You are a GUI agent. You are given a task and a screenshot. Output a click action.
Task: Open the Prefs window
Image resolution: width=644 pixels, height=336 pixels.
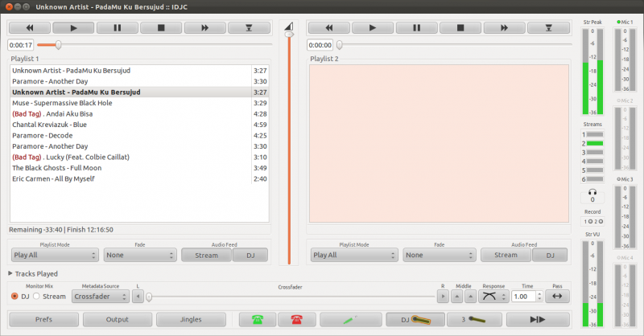[x=43, y=319]
